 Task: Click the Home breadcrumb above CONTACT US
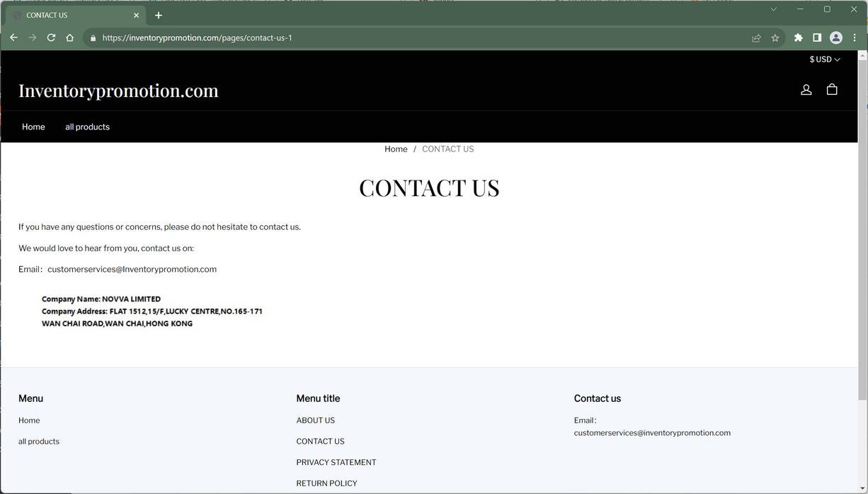click(396, 149)
